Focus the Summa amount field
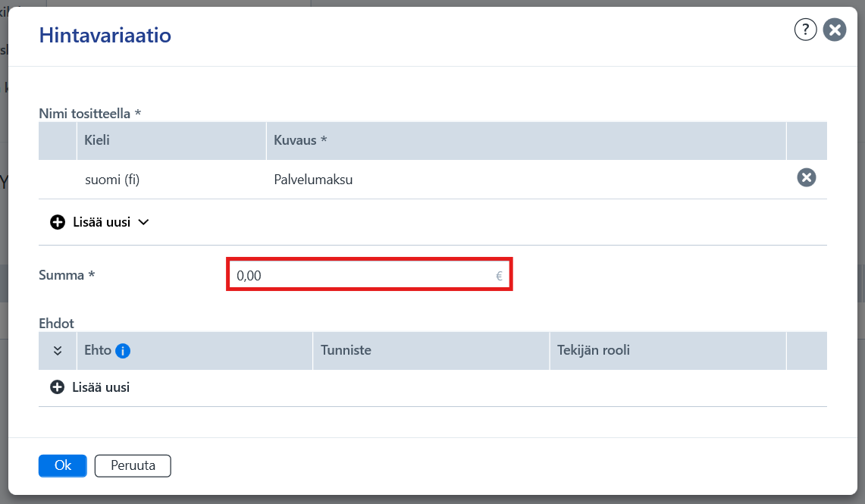The width and height of the screenshot is (865, 504). (369, 275)
